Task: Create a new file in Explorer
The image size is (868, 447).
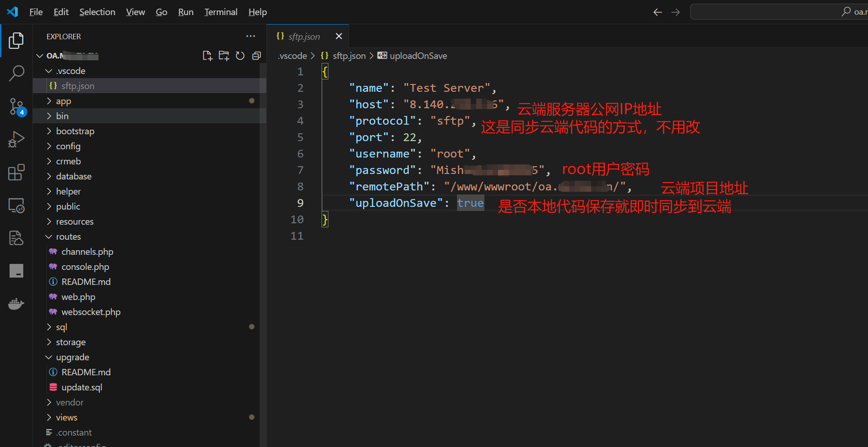Action: coord(208,56)
